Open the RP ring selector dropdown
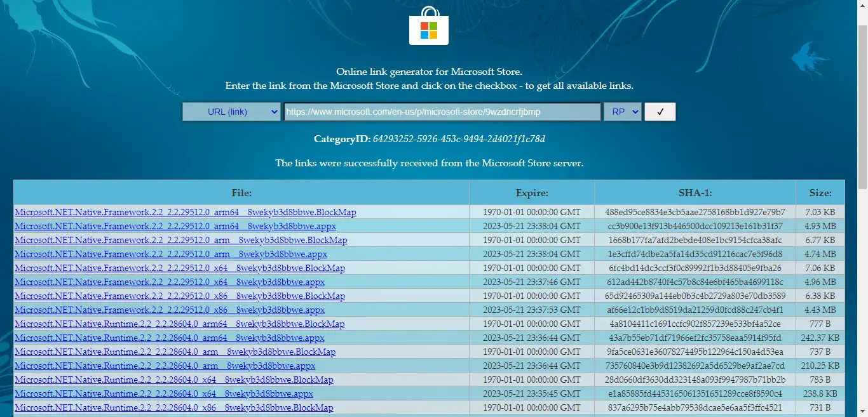Screen dimensions: 868x417 [x=622, y=112]
